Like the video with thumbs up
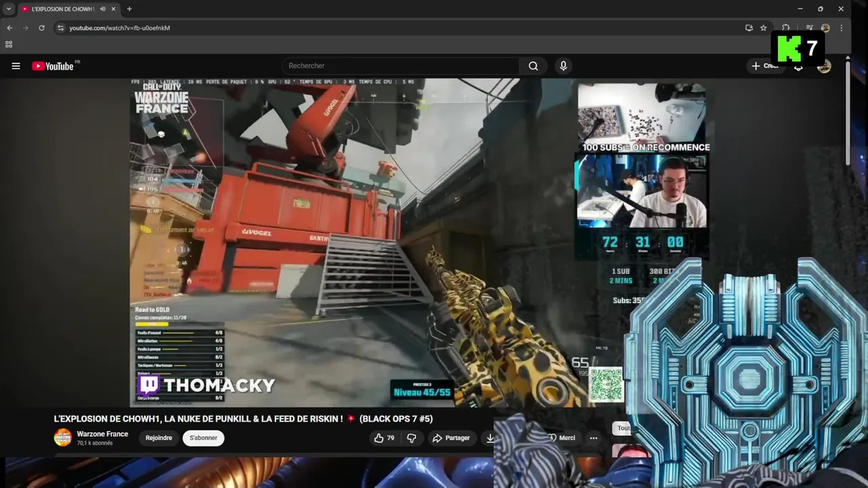 tap(384, 438)
